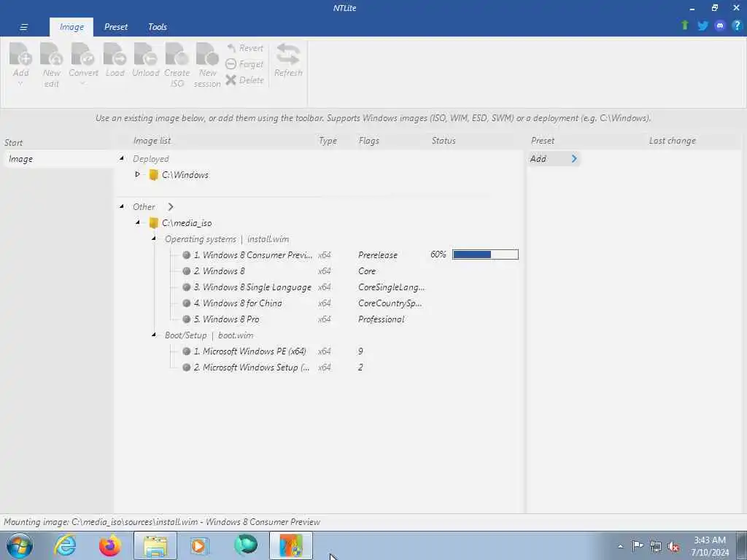Click the muted volume tray icon

[673, 547]
